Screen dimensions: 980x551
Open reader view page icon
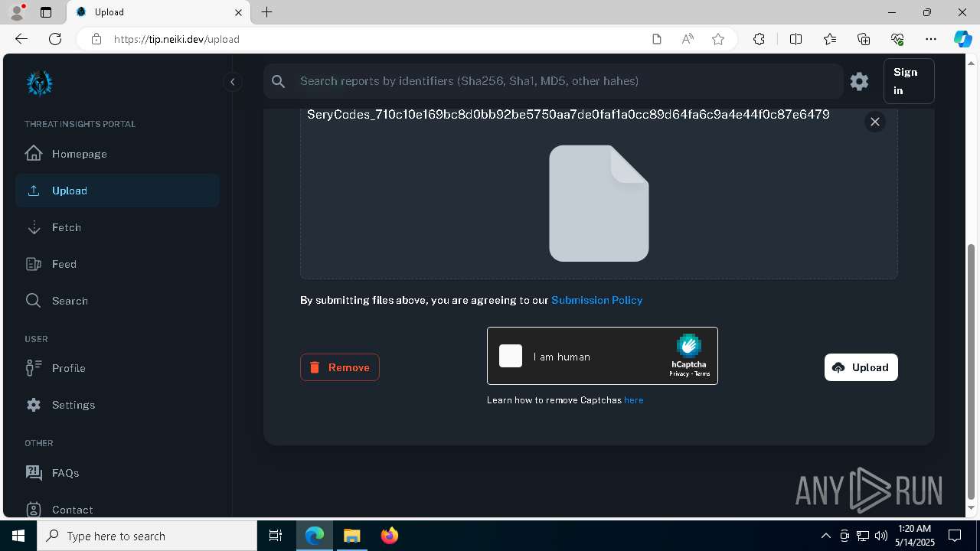656,39
